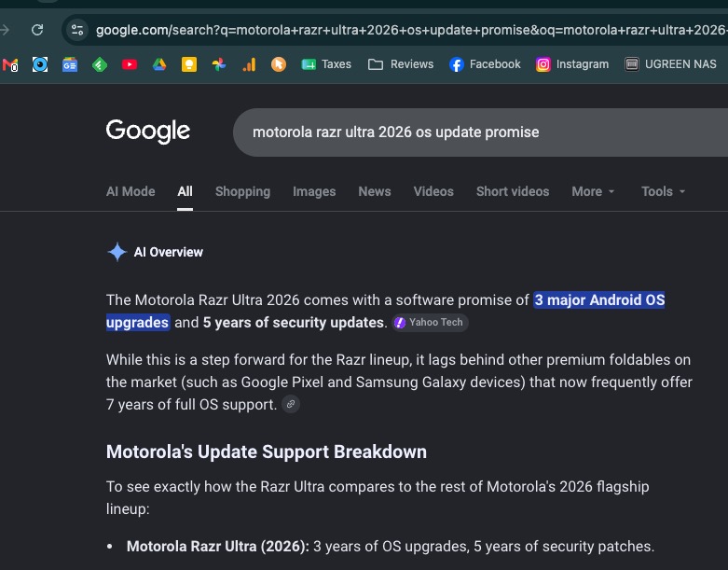This screenshot has height=570, width=728.
Task: Open the Yahoo Tech source chip
Action: click(430, 323)
